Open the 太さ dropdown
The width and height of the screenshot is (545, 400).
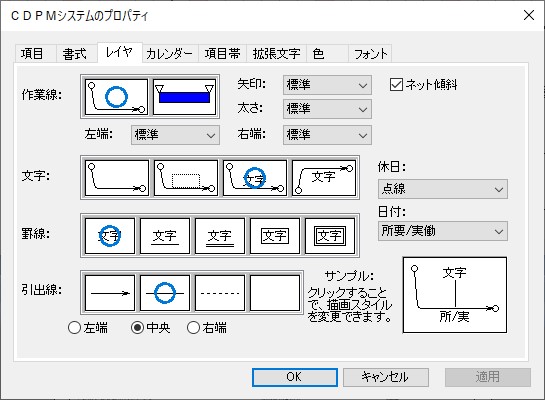327,109
